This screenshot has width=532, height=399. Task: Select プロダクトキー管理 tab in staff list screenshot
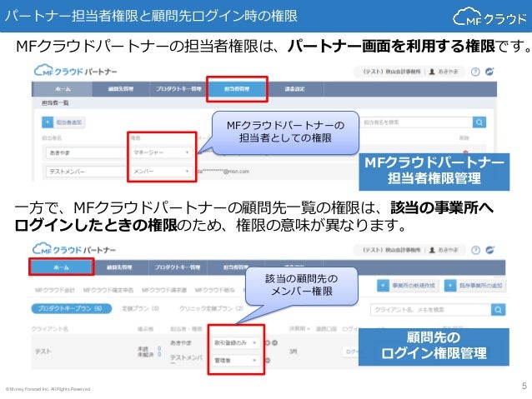pyautogui.click(x=178, y=89)
